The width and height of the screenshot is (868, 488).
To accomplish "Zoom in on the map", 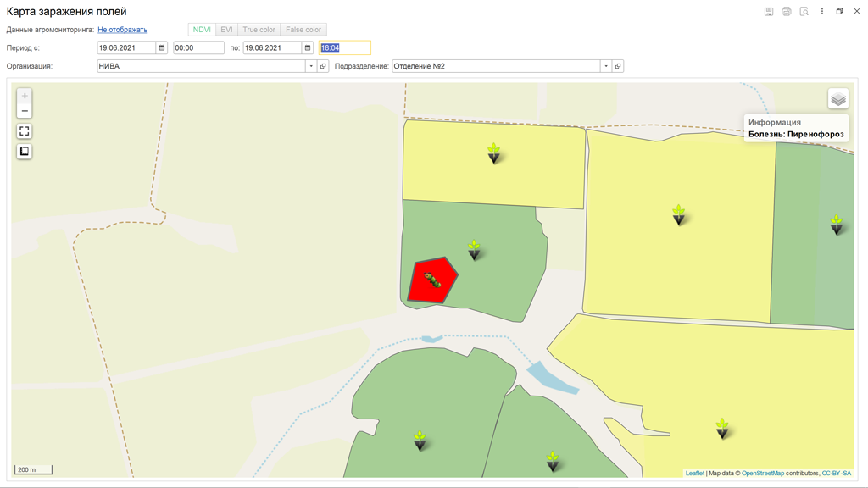I will click(x=25, y=96).
